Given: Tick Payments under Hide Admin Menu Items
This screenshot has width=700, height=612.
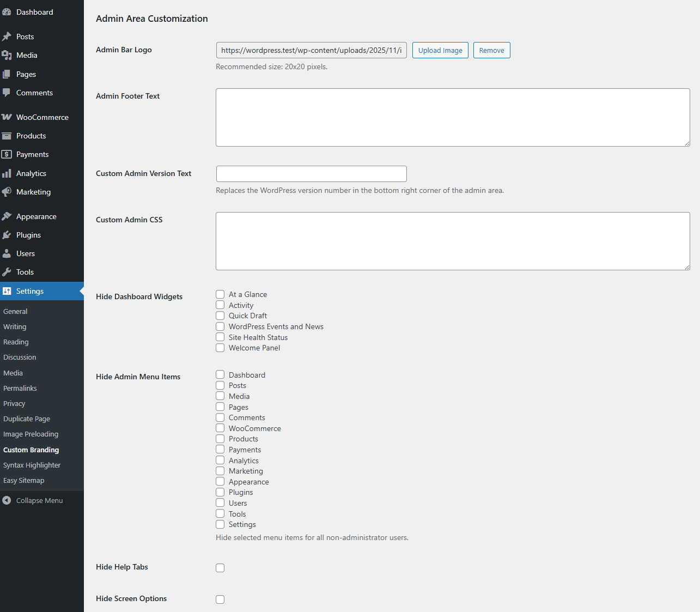Looking at the screenshot, I should pyautogui.click(x=220, y=449).
